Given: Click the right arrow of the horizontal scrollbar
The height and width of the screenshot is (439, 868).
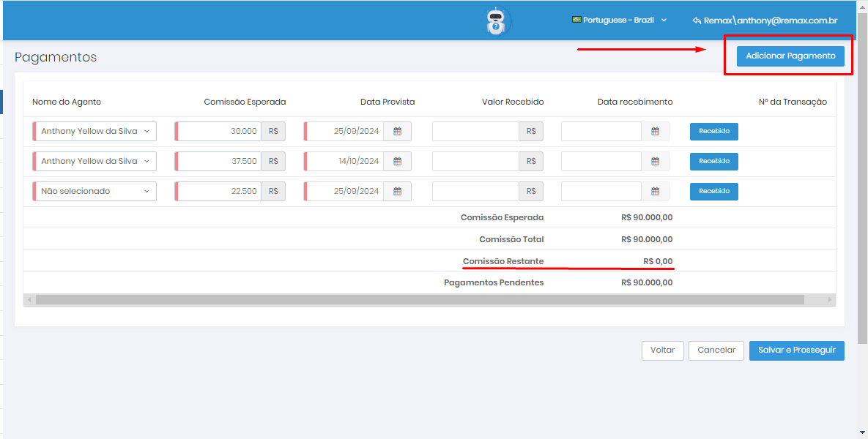Looking at the screenshot, I should [x=830, y=300].
